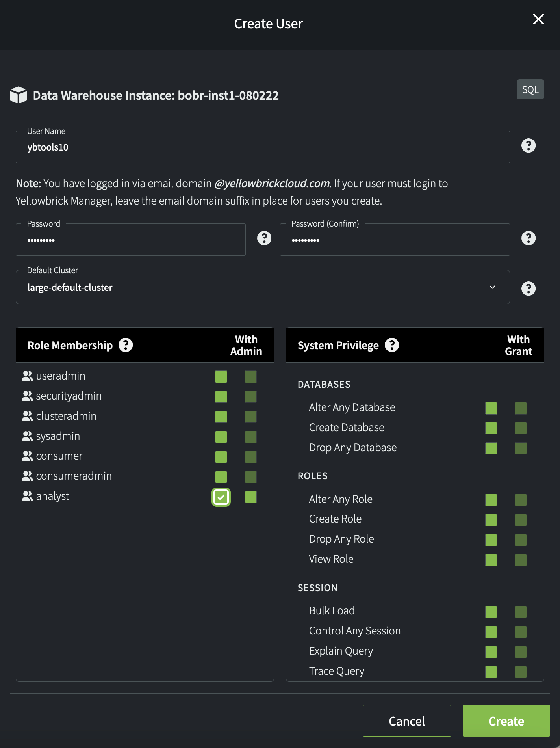
Task: Show System Privilege help tooltip
Action: tap(391, 345)
